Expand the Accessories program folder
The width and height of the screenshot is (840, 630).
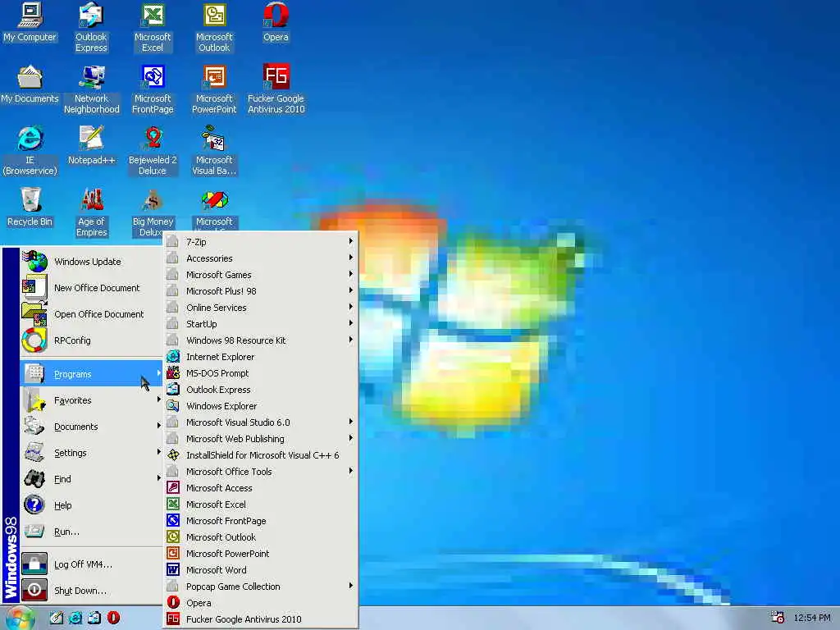coord(260,258)
